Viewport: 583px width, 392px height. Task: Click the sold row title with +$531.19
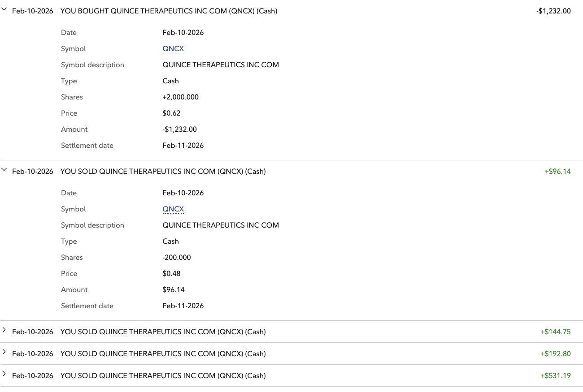tap(163, 376)
